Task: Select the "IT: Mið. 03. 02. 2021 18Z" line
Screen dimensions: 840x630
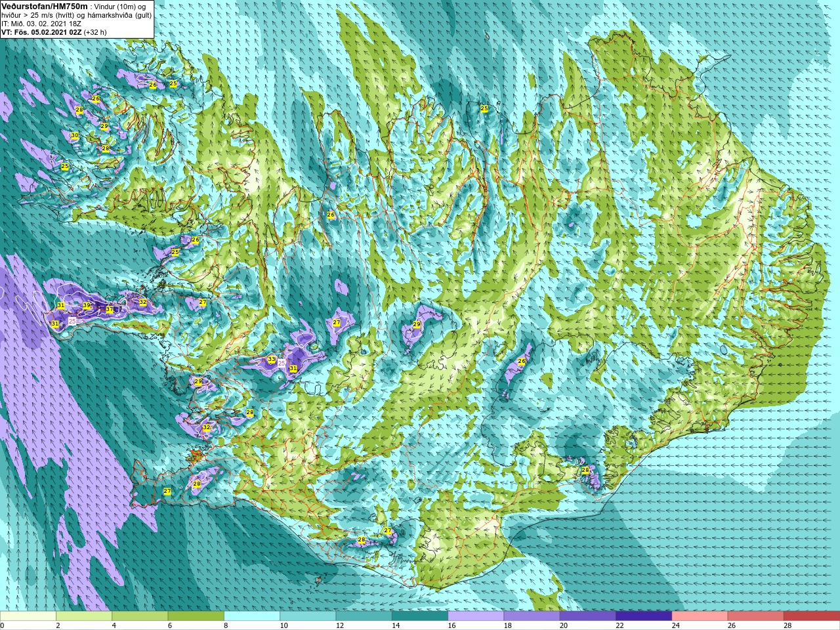Action: point(41,24)
